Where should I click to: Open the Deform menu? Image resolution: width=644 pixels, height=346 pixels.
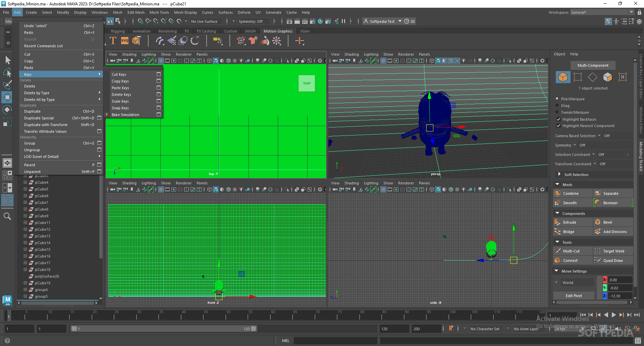coord(244,12)
